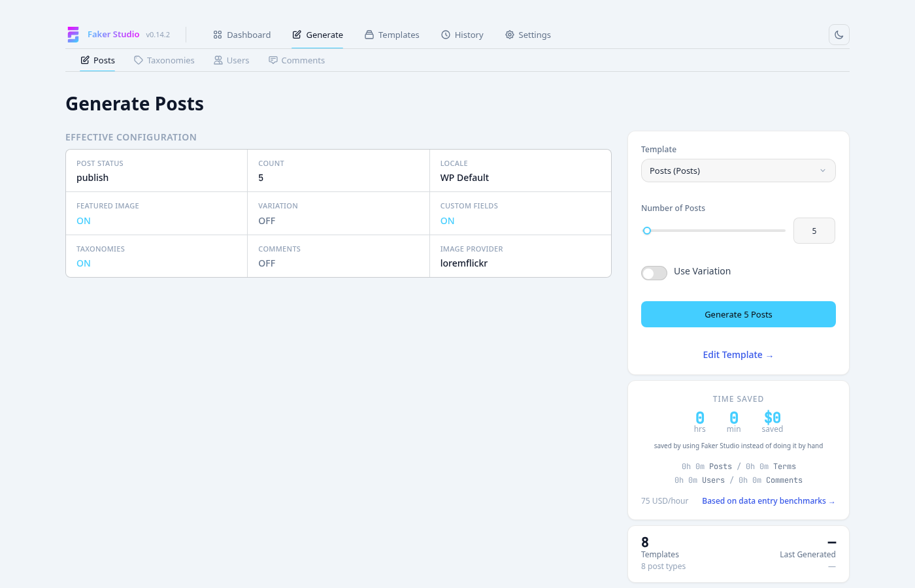Click the Comments speech bubble icon
This screenshot has height=588, width=915.
pyautogui.click(x=273, y=60)
